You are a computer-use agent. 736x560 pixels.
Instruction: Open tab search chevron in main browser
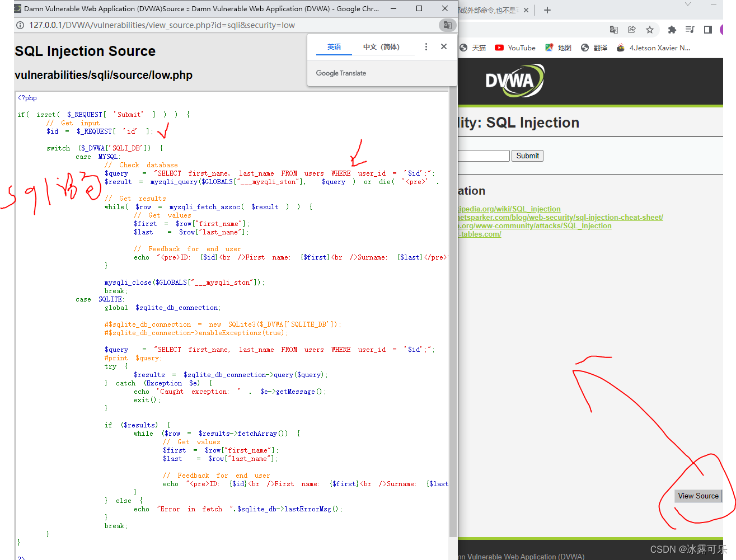688,4
